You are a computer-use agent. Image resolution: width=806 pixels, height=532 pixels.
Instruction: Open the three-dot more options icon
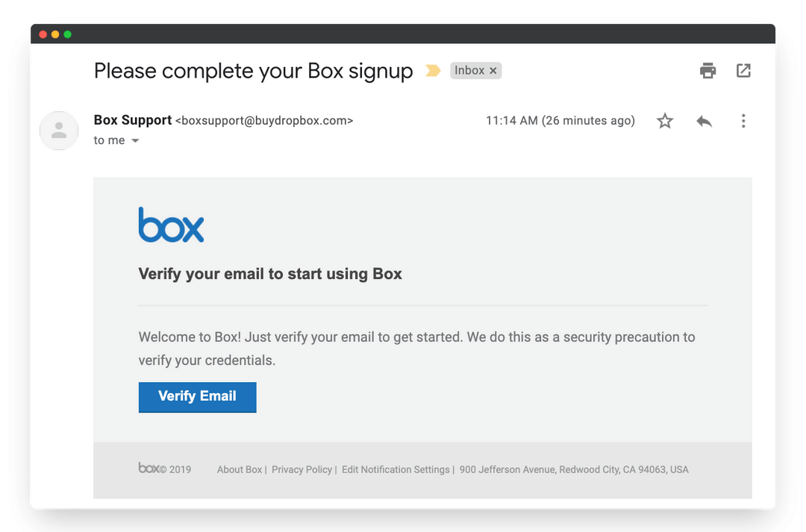[743, 120]
